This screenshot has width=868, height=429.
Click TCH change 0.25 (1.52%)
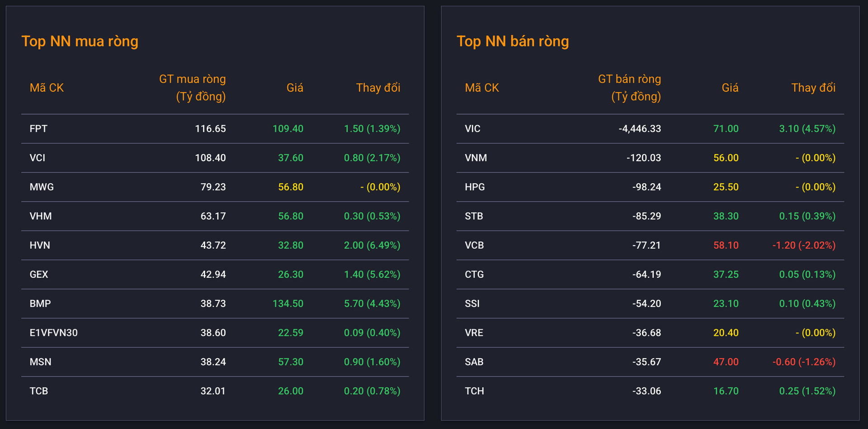click(x=807, y=391)
